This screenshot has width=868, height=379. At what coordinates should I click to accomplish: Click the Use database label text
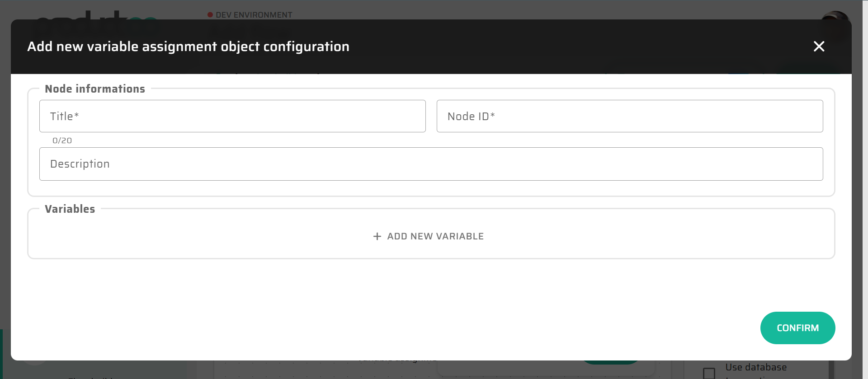pyautogui.click(x=756, y=367)
